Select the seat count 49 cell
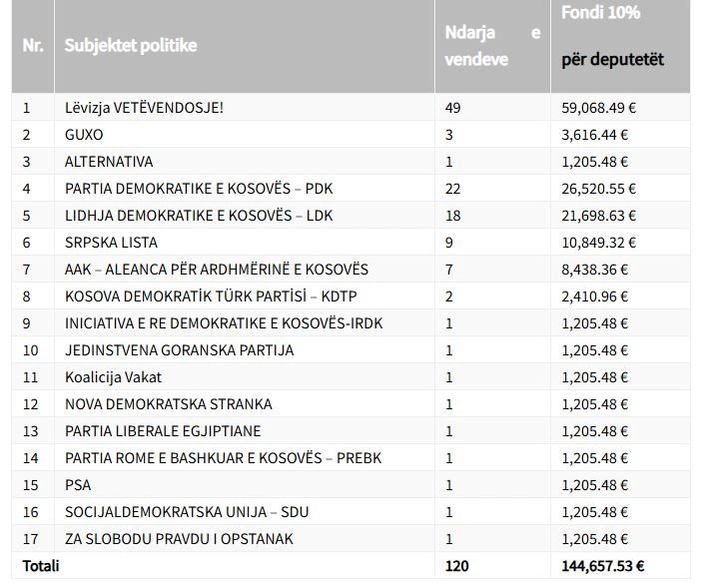The image size is (702, 588). point(452,108)
